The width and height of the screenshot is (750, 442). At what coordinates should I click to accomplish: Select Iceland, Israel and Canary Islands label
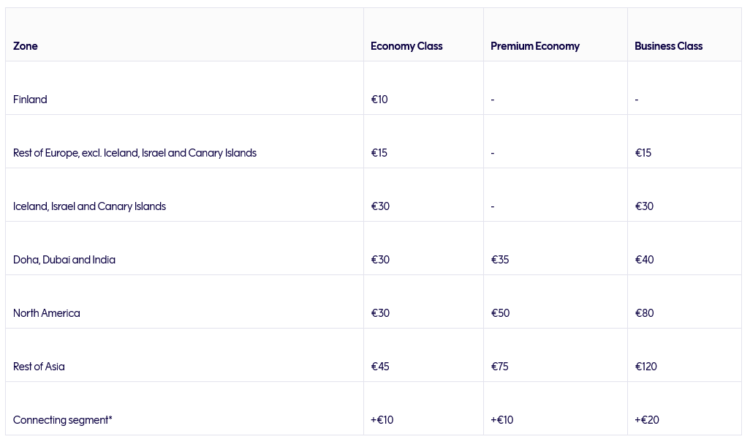pyautogui.click(x=89, y=206)
